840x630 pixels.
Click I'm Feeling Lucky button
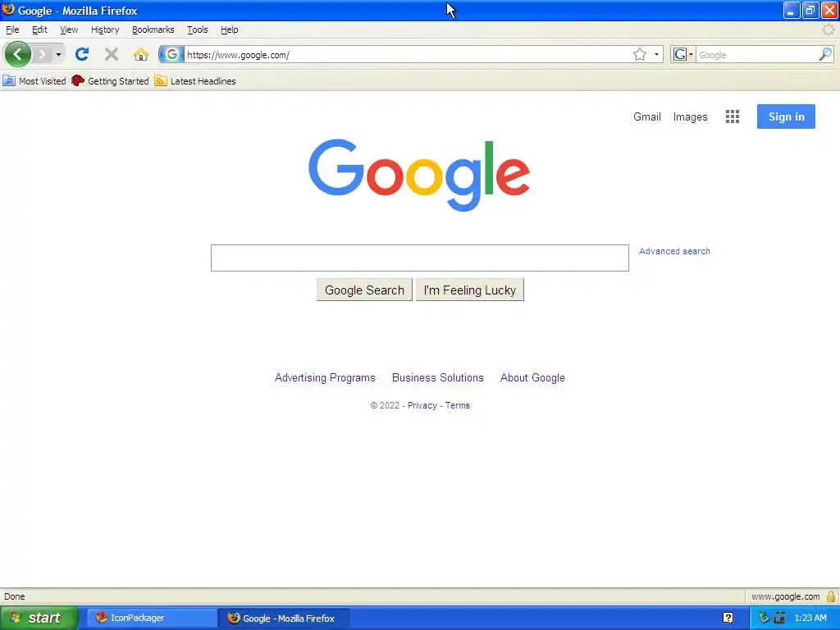(x=470, y=290)
